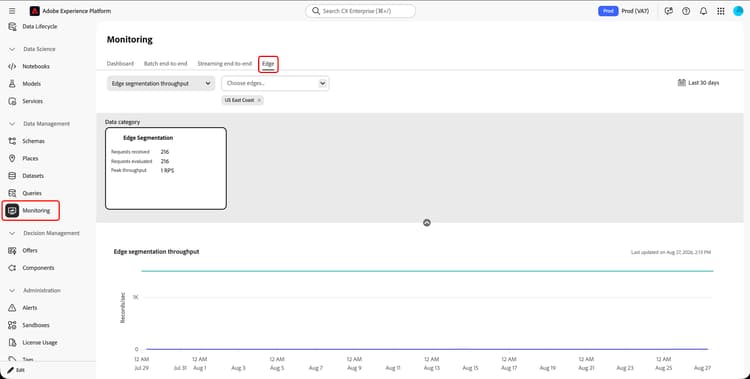Click the Models flask icon

12,84
